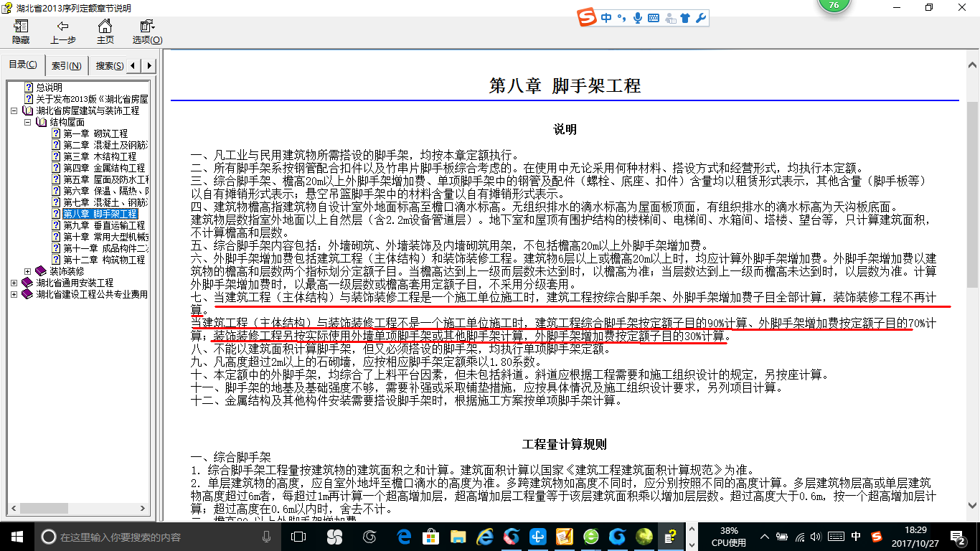This screenshot has width=980, height=551.
Task: Click the green 76 floating ball
Action: click(x=834, y=6)
